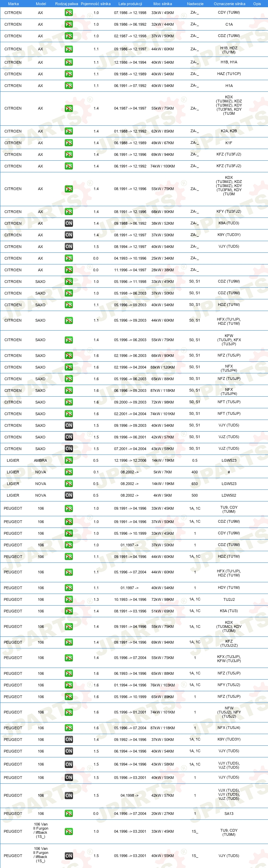Click the Marka column header
This screenshot has height=868, width=268.
pyautogui.click(x=13, y=4)
